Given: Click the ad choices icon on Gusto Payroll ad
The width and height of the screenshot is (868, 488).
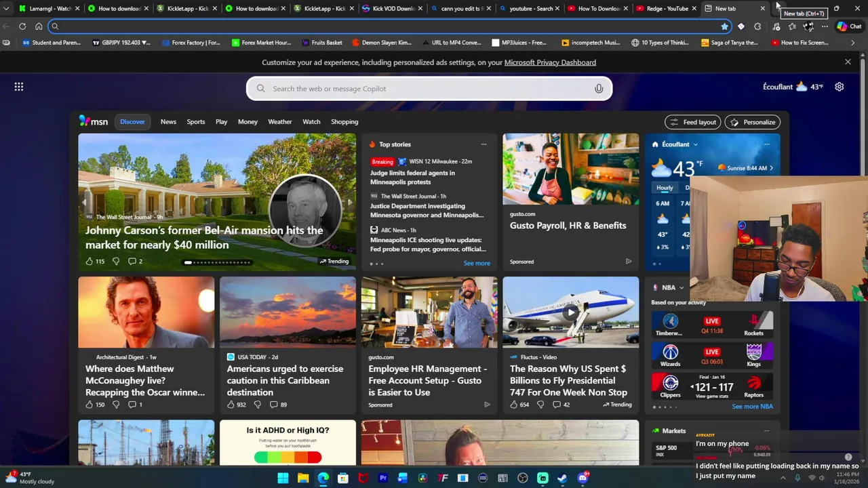Looking at the screenshot, I should click(x=628, y=262).
